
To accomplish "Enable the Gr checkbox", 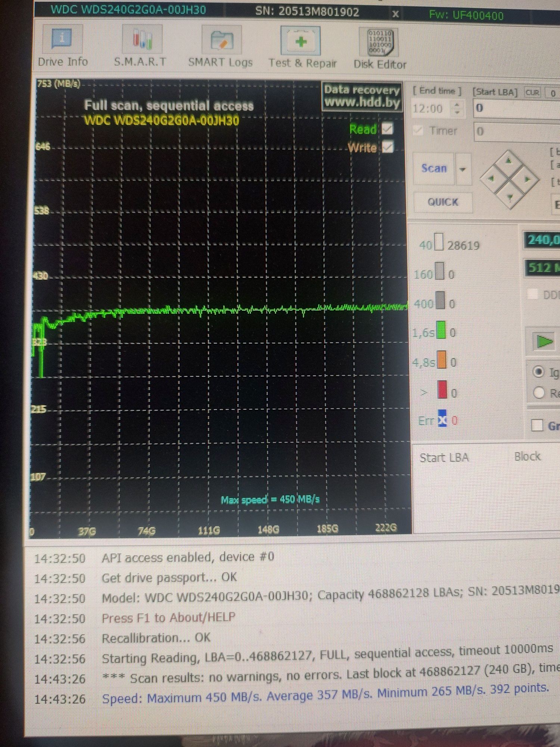I will [537, 425].
